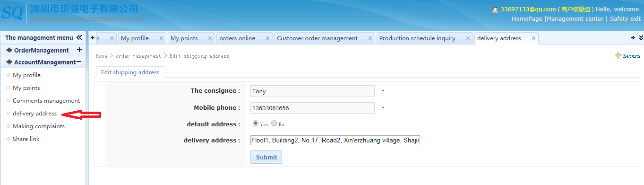Close the orders online tab
Viewport: 644px width, 185px height.
(x=268, y=38)
